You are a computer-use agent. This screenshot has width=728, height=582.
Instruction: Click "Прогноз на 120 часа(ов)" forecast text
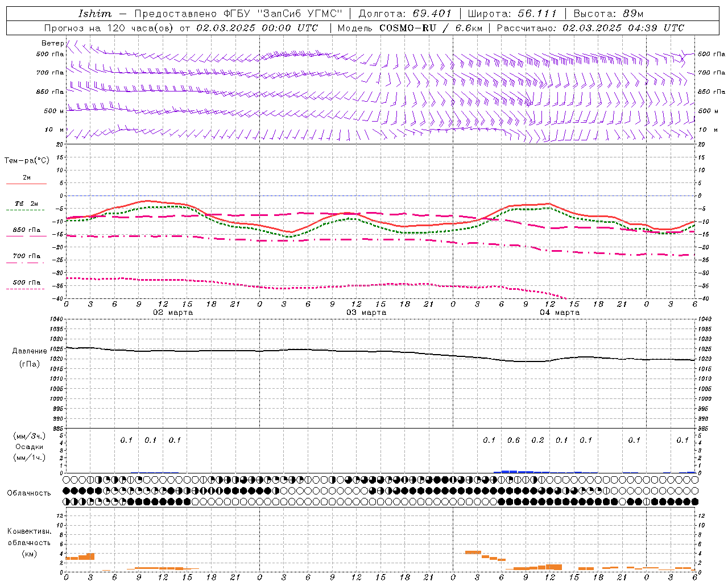(x=109, y=28)
